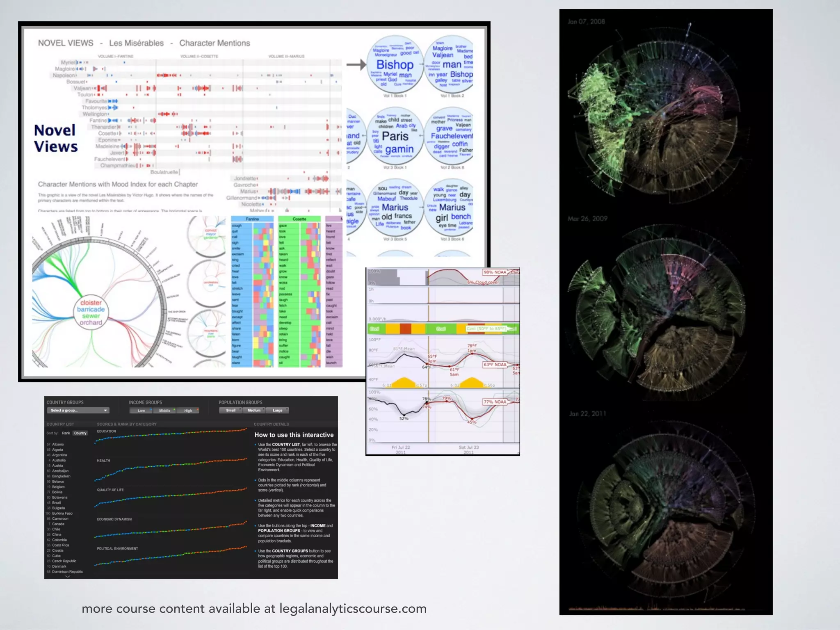Open the 'Select a group...' country dropdown
Screen dimensions: 840x630
pos(78,410)
